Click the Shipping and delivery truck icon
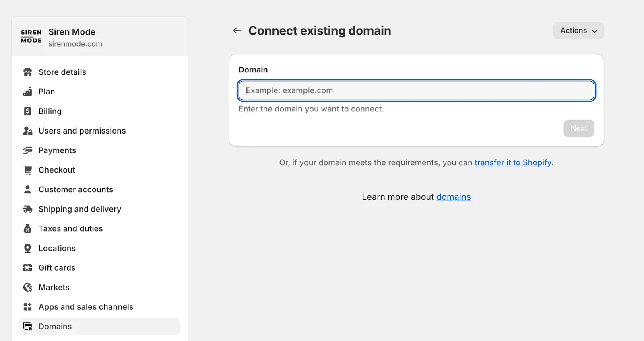644x341 pixels. [x=27, y=209]
